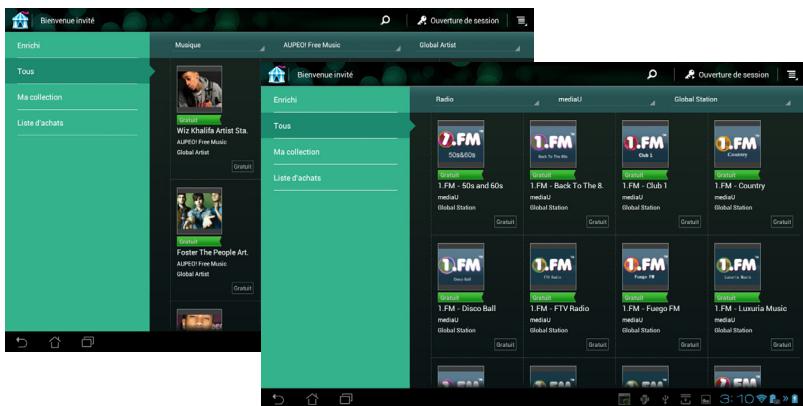Open Liste d'achats in front window sidebar

[x=335, y=178]
